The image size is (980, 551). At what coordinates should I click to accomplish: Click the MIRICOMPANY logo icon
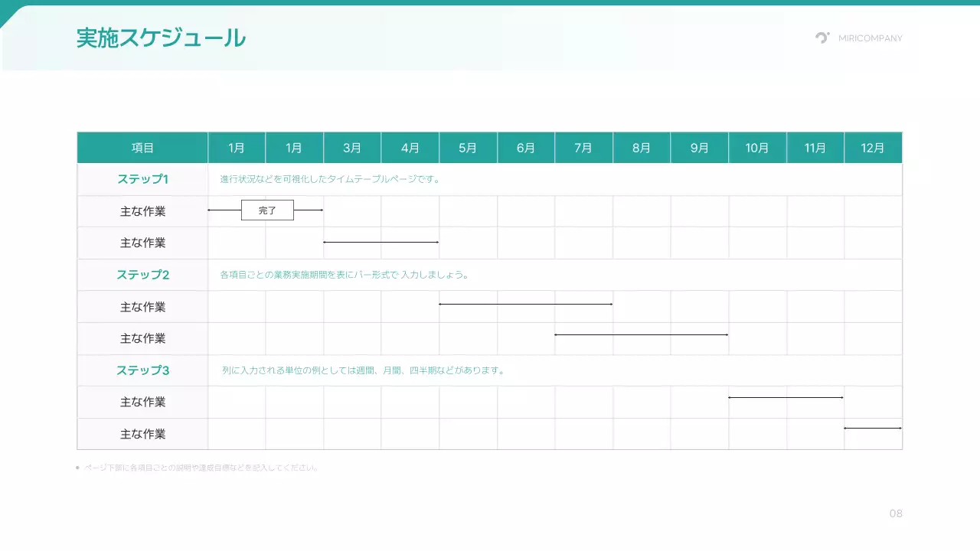(822, 37)
